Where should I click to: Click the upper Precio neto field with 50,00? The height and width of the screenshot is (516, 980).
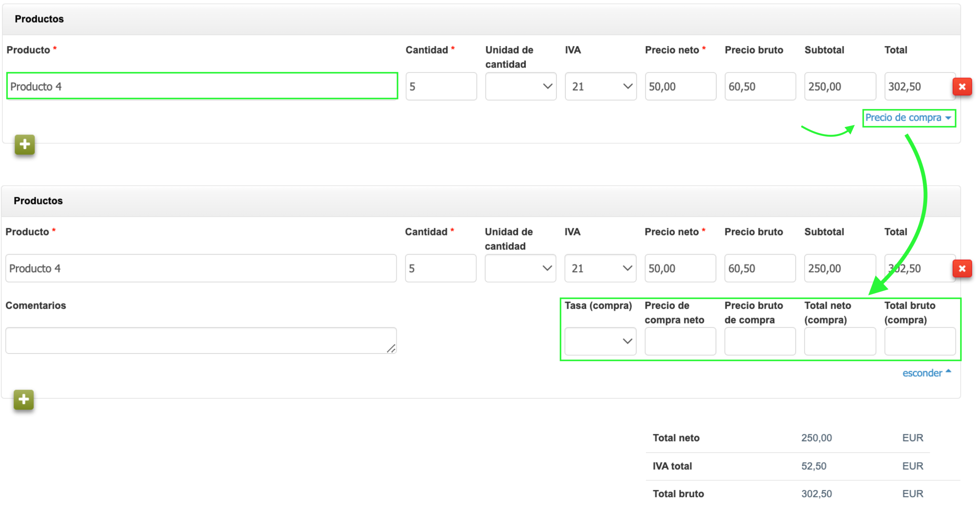tap(680, 87)
